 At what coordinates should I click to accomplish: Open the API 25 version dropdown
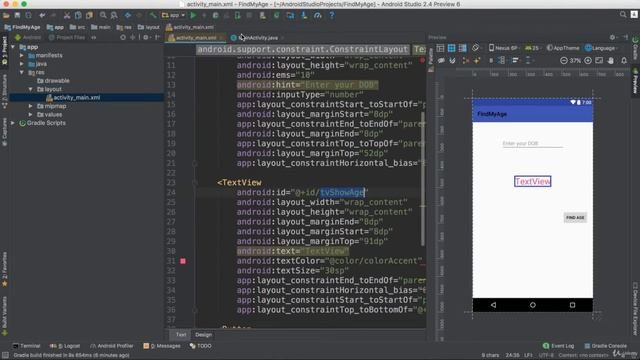click(x=532, y=48)
